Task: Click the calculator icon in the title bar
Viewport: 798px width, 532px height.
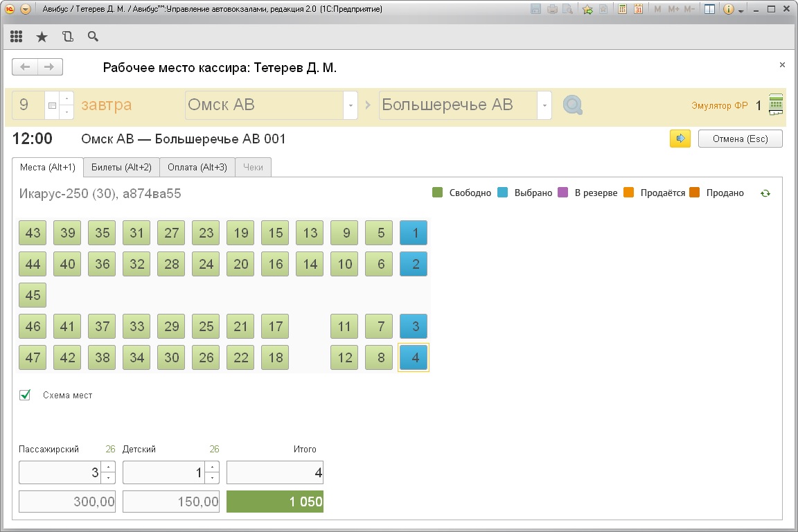Action: 623,10
